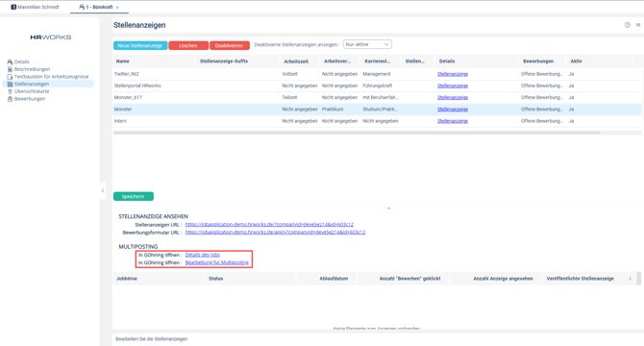Click the Führungskraft cell
Image resolution: width=644 pixels, height=346 pixels.
[378, 86]
